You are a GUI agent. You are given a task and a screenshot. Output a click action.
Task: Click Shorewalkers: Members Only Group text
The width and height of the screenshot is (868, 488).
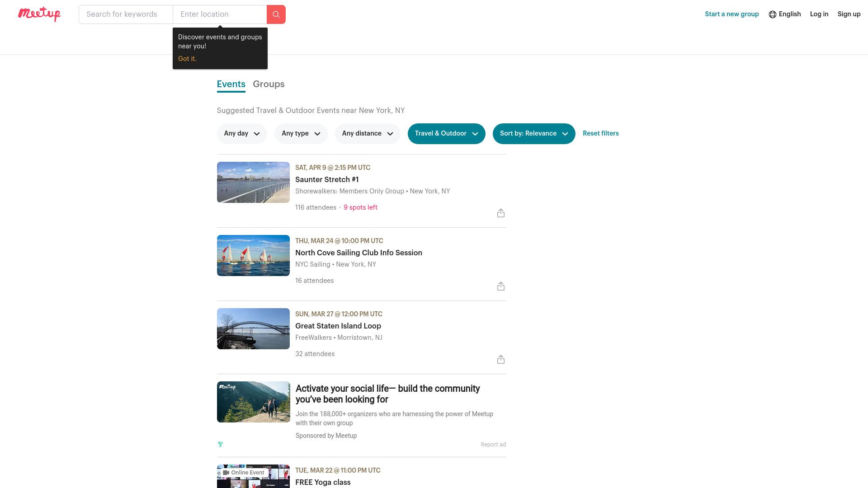pyautogui.click(x=349, y=191)
